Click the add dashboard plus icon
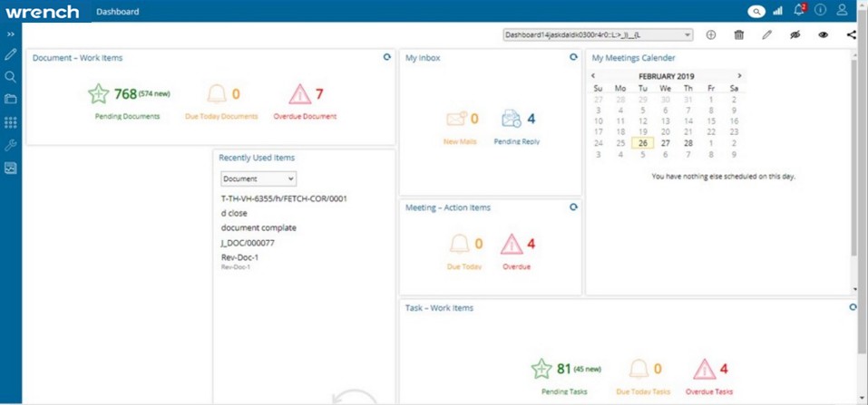The image size is (868, 405). pyautogui.click(x=711, y=35)
